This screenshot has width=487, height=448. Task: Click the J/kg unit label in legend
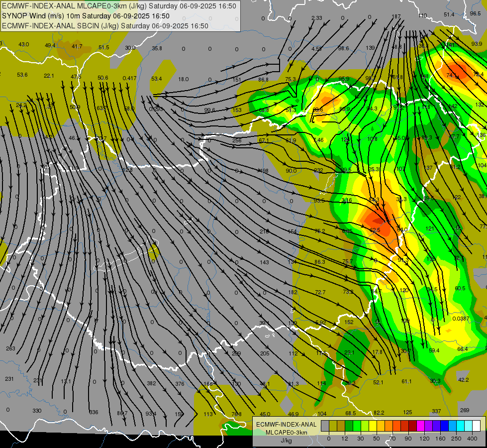click(x=287, y=441)
